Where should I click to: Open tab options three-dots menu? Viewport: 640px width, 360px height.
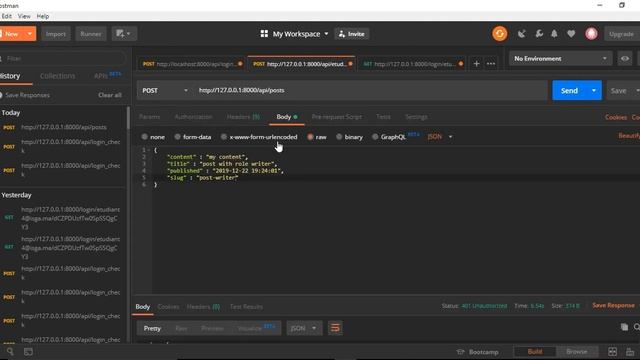point(491,64)
